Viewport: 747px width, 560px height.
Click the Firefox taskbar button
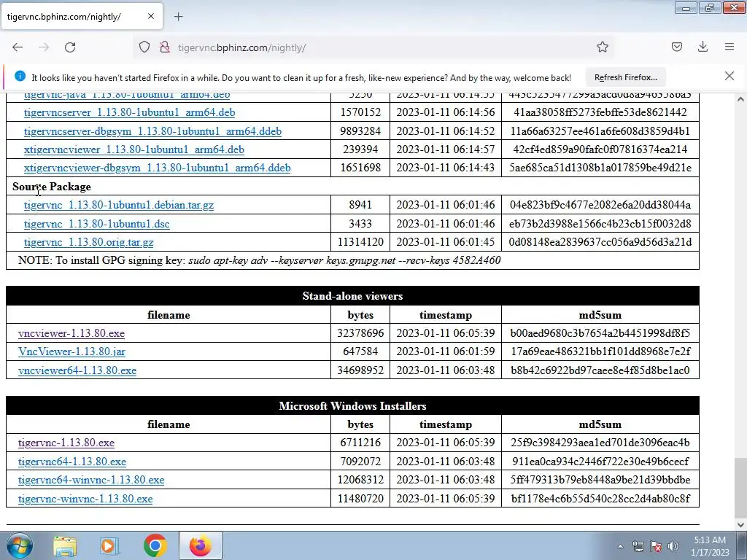point(201,545)
